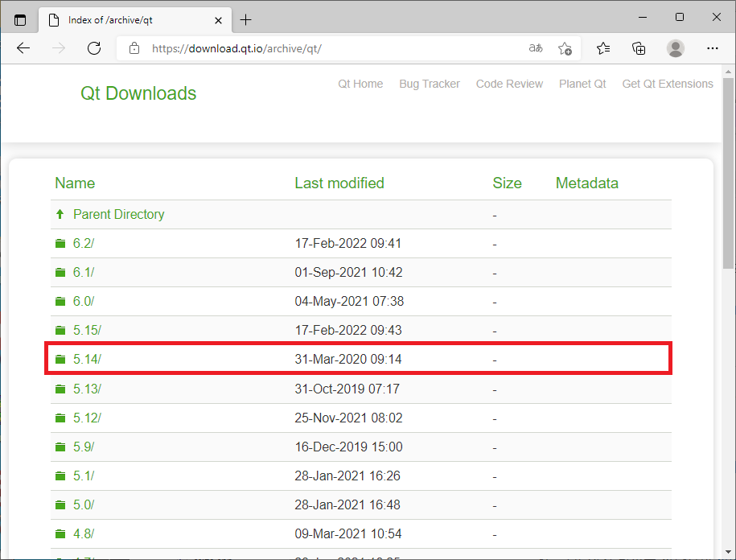Image resolution: width=736 pixels, height=560 pixels.
Task: Click the folder icon beside 5.1/
Action: point(60,476)
